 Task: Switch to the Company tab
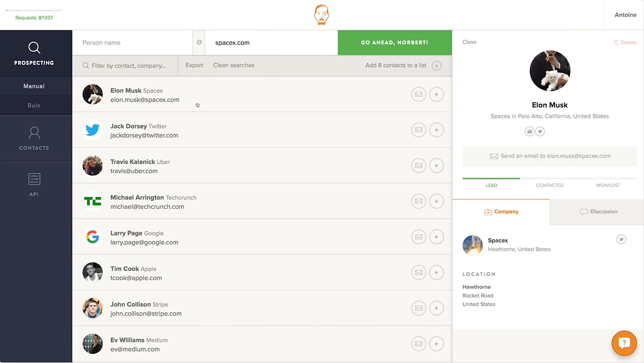[x=501, y=212]
